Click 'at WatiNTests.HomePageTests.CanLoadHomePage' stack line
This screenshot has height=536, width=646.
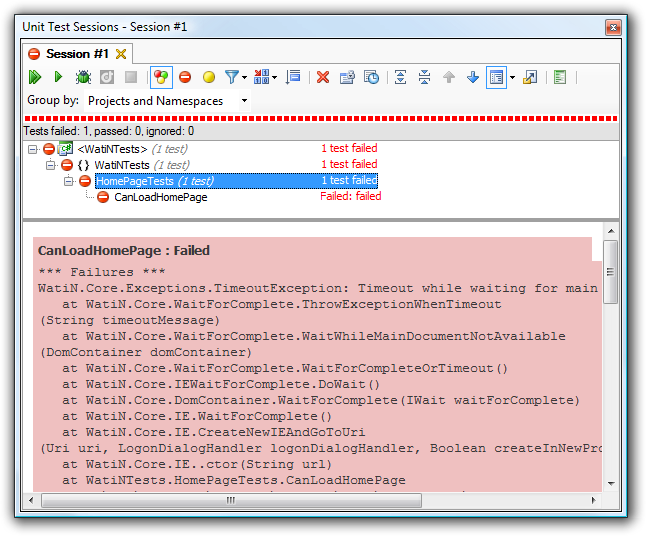click(x=234, y=480)
